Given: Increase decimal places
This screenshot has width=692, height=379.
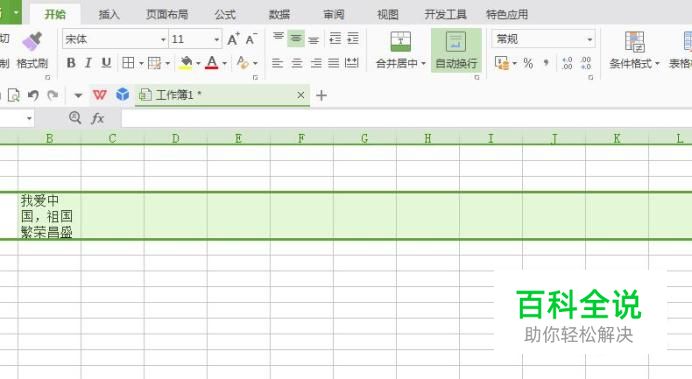Looking at the screenshot, I should pyautogui.click(x=567, y=63).
